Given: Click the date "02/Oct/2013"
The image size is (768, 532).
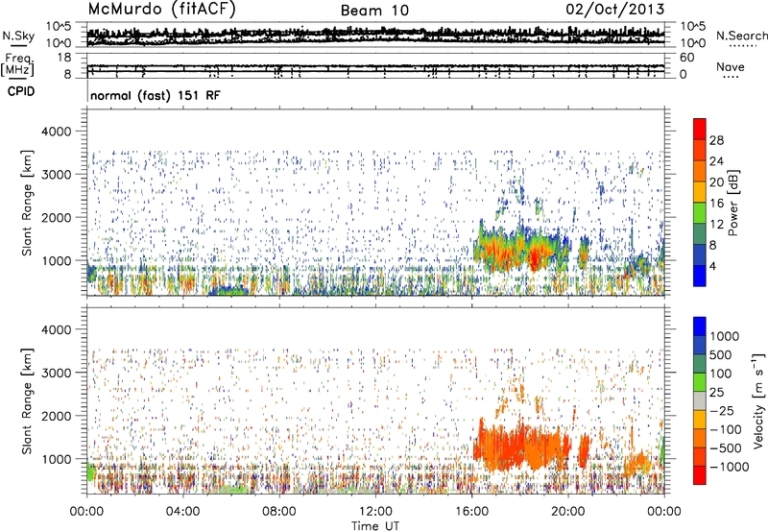Looking at the screenshot, I should 615,10.
